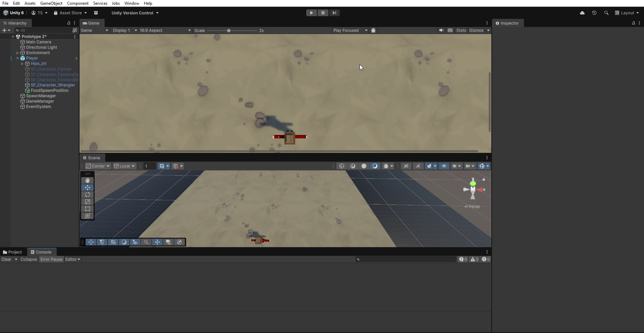
Task: Open the Gizmos dropdown arrow
Action: click(x=489, y=30)
